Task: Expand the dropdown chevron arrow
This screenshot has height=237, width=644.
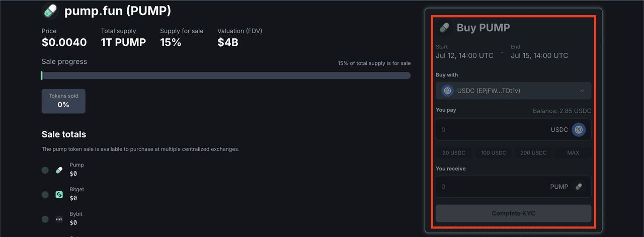Action: pos(582,91)
